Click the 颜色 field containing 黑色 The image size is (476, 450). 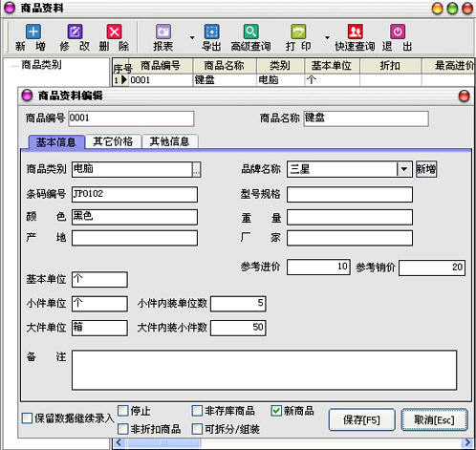[x=135, y=217]
